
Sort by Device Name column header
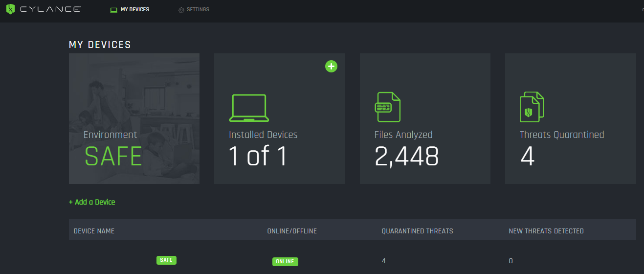[x=94, y=231]
